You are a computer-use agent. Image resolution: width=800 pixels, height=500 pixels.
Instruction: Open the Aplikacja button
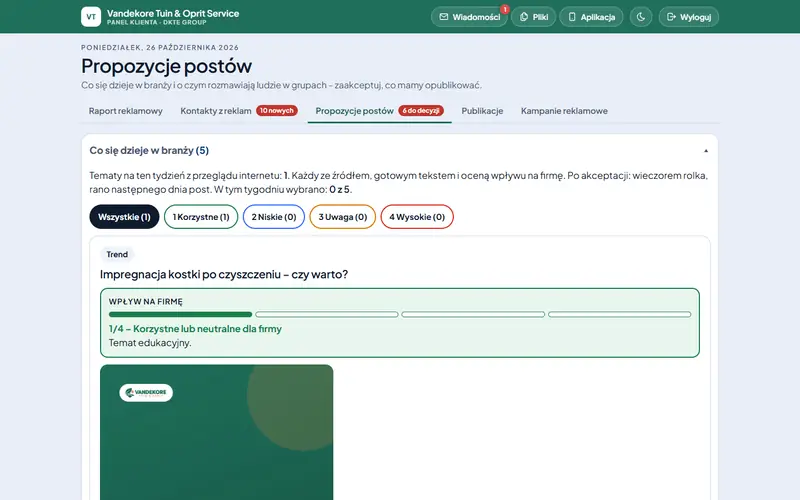click(591, 17)
